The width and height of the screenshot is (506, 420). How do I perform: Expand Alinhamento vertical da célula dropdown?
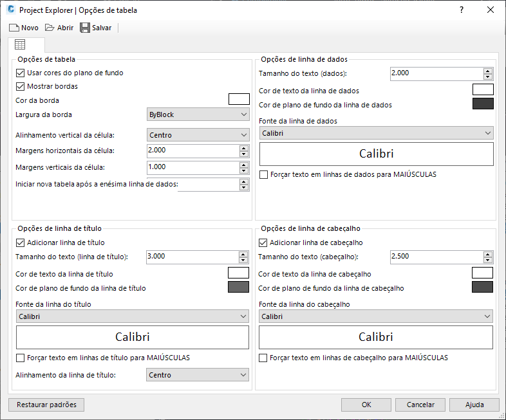tap(197, 135)
